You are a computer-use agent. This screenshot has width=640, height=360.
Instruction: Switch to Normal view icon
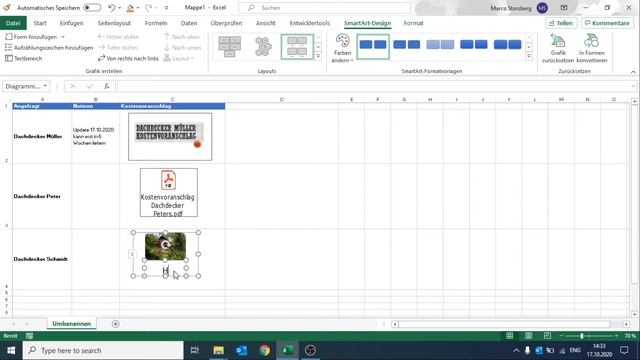(x=509, y=336)
